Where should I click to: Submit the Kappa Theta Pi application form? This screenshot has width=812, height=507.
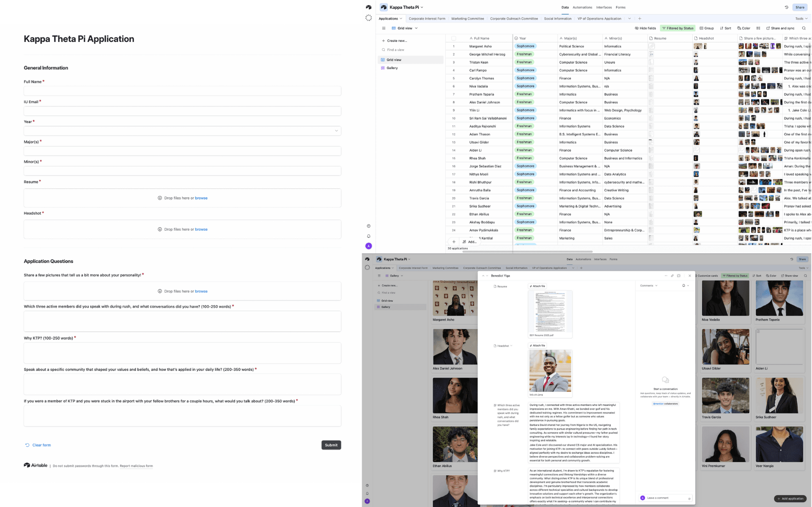tap(331, 445)
